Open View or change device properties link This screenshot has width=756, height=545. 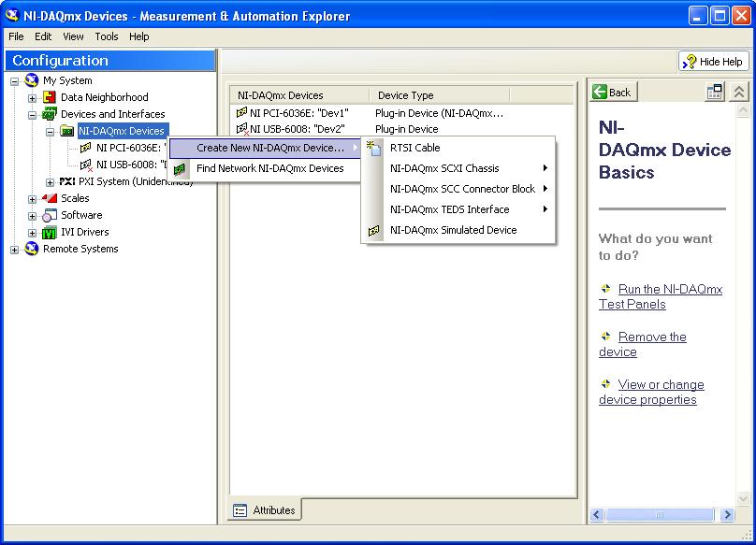coord(651,393)
